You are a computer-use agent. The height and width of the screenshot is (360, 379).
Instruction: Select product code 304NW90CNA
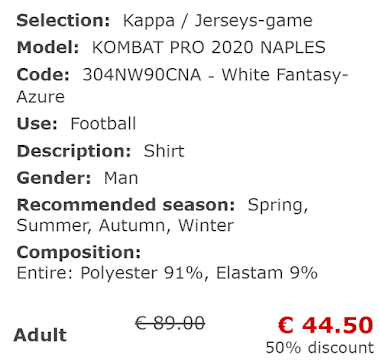click(142, 75)
